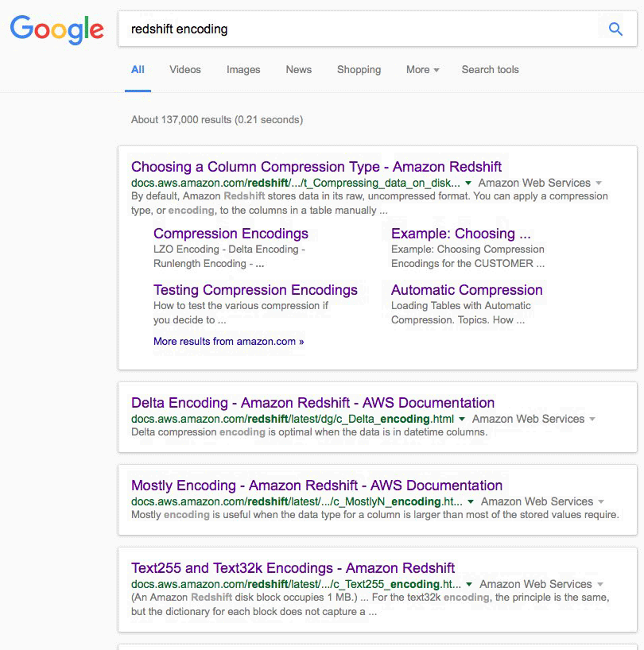
Task: Expand green arrow after c_Delta_encoding.html URL
Action: 462,419
